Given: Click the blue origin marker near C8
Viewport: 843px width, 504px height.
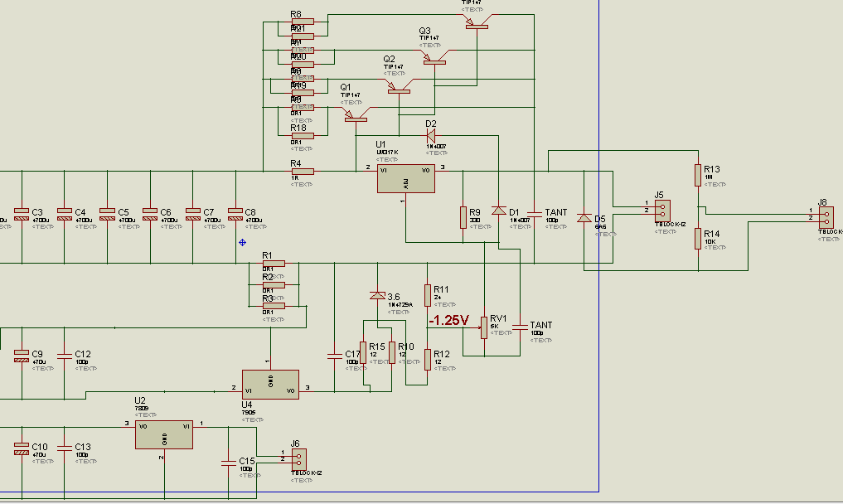Looking at the screenshot, I should [x=243, y=243].
